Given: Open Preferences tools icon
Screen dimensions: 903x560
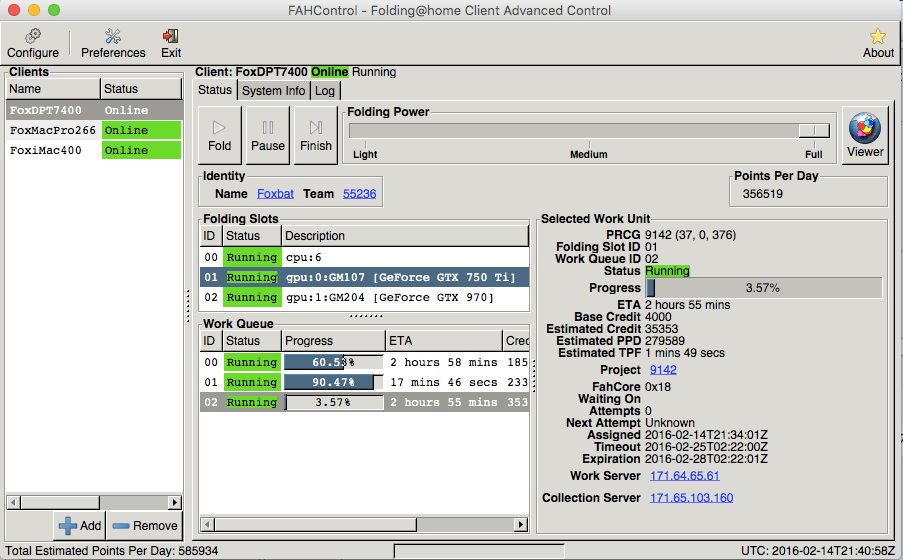Looking at the screenshot, I should coord(113,36).
